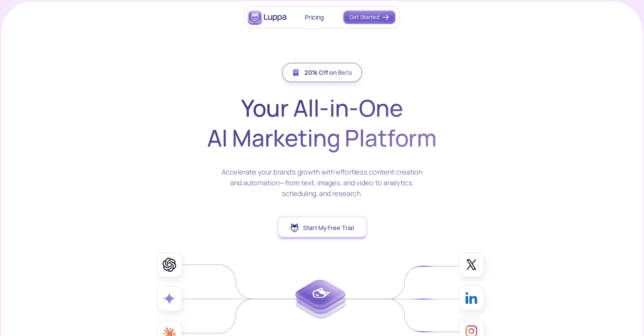Image resolution: width=644 pixels, height=336 pixels.
Task: Click the Luppa wolf logo in navbar
Action: coord(255,17)
